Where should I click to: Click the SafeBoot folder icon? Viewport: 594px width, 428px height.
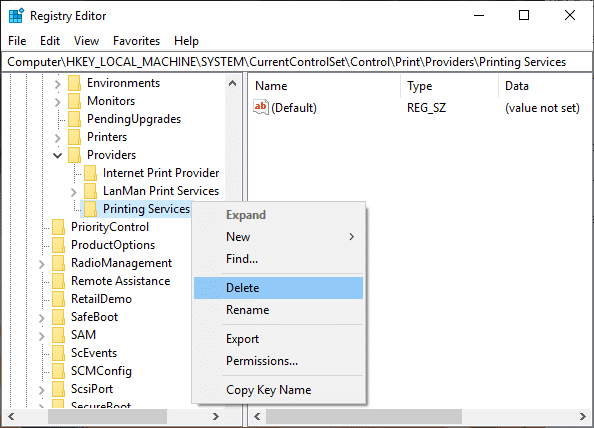coord(58,317)
